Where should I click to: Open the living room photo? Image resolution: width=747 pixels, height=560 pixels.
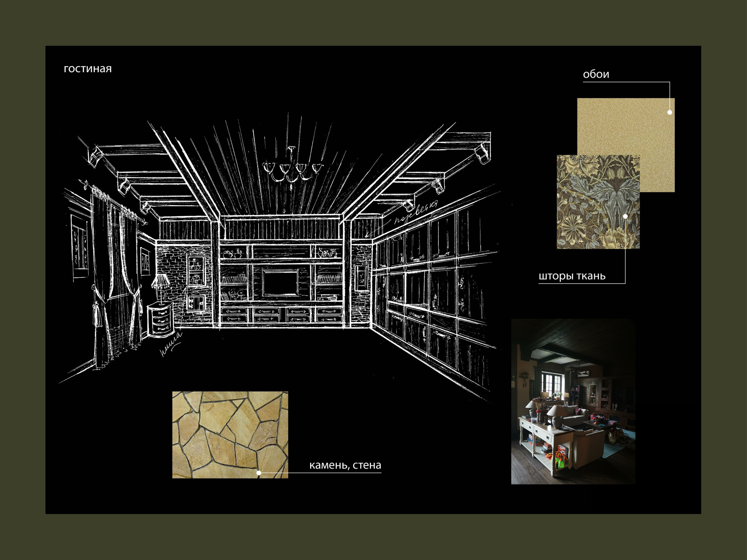tap(573, 401)
